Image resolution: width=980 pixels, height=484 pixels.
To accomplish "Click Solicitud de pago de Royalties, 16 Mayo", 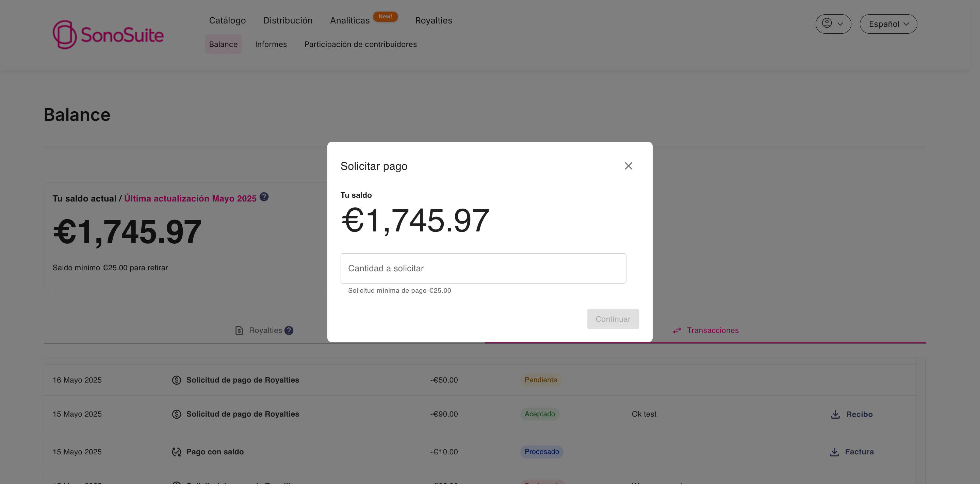I will [x=243, y=380].
